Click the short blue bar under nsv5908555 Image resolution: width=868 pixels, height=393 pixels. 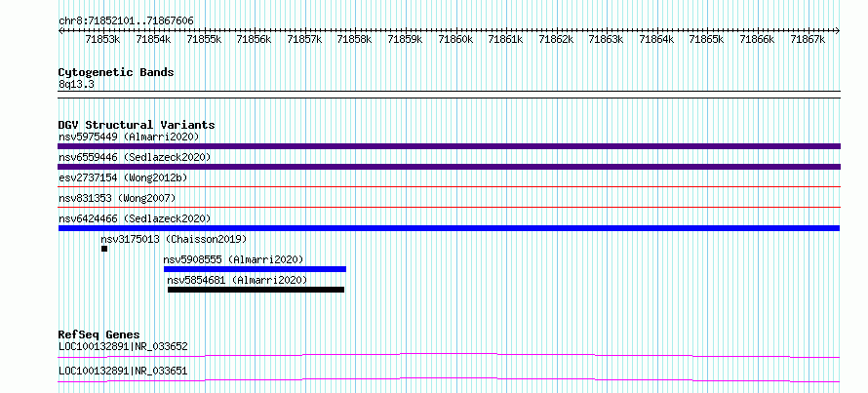coord(255,269)
